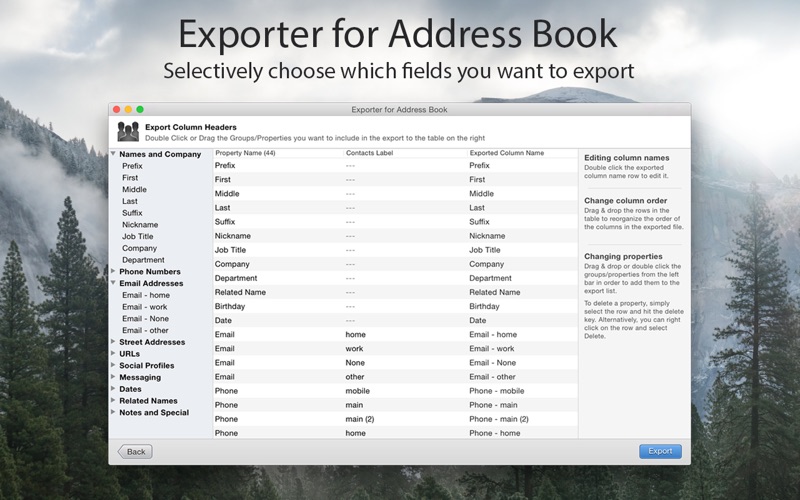Select Job Title in the sidebar list
This screenshot has height=500, width=800.
pos(137,236)
